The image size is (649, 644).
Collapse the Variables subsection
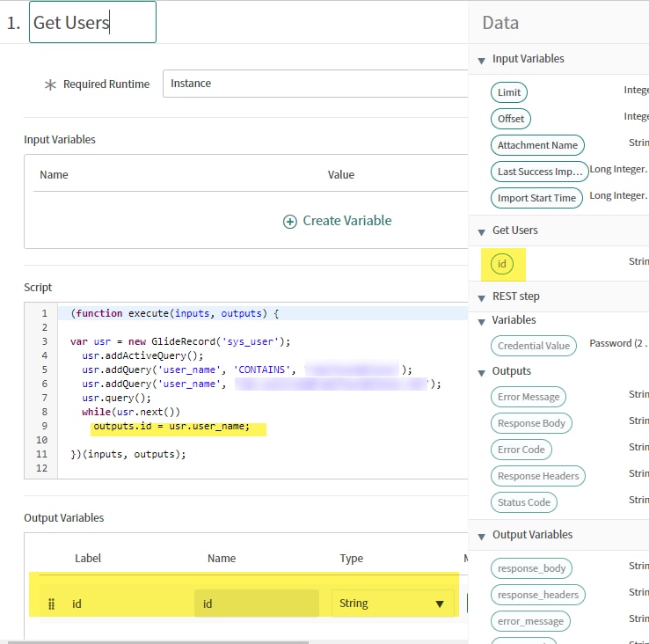point(481,322)
